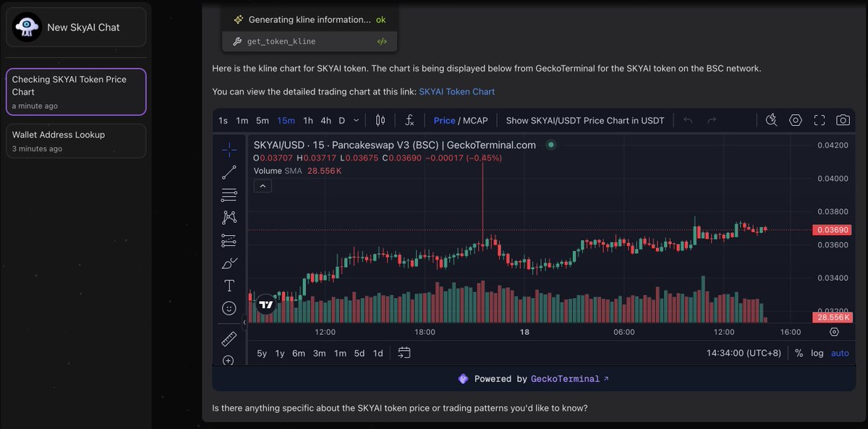Screen dimensions: 868x429
Task: Select the trend line drawing tool
Action: 229,172
